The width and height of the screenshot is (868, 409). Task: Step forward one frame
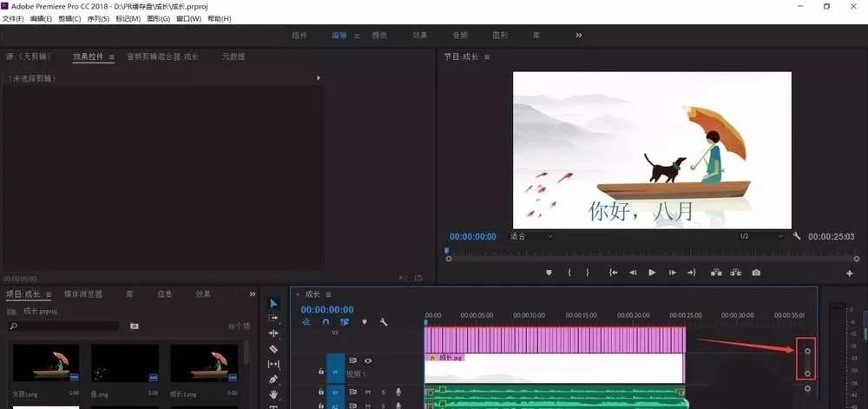[672, 273]
